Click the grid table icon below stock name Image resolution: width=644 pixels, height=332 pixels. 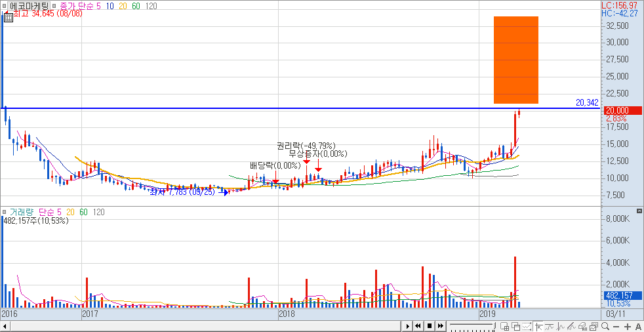pyautogui.click(x=7, y=17)
